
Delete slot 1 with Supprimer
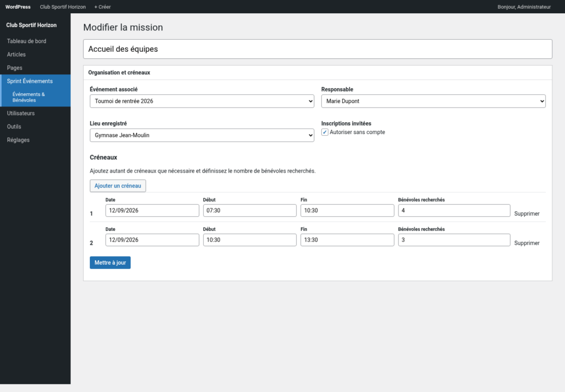point(527,213)
